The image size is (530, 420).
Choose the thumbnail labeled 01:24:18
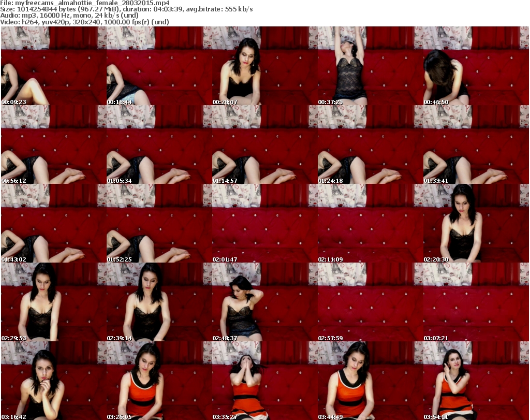click(x=371, y=144)
